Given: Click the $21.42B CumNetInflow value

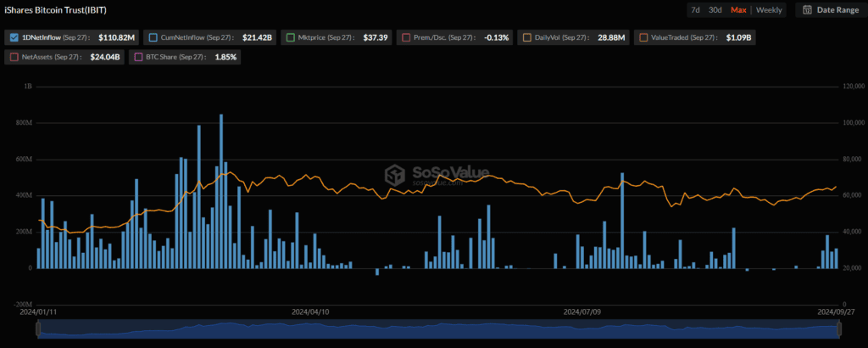Looking at the screenshot, I should 257,37.
